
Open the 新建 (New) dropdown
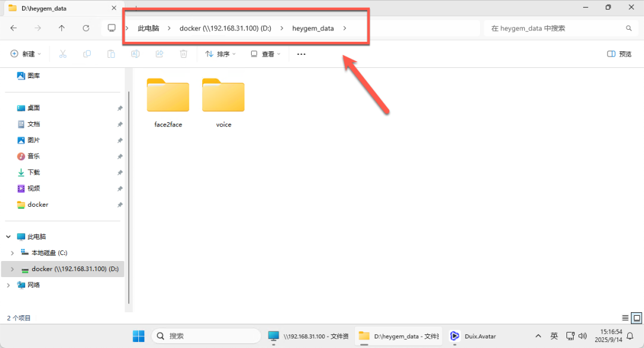(x=26, y=54)
